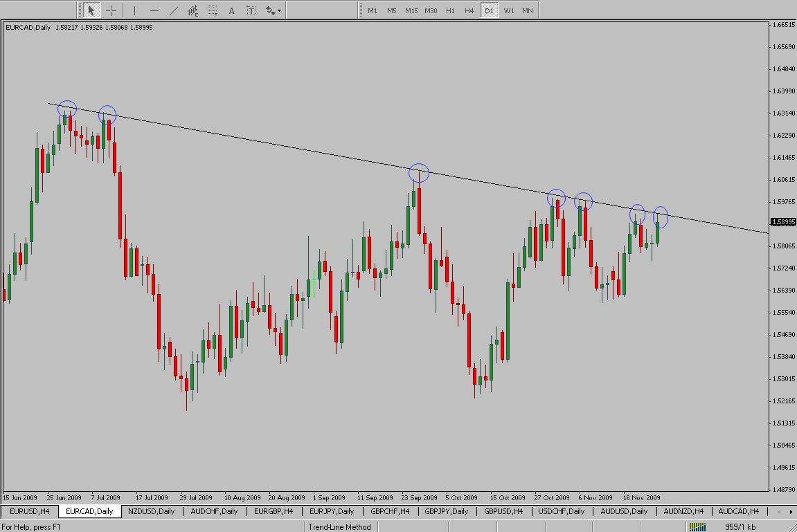Viewport: 797px width, 532px height.
Task: Switch to GBPJPY,Daily chart tab
Action: pyautogui.click(x=447, y=511)
